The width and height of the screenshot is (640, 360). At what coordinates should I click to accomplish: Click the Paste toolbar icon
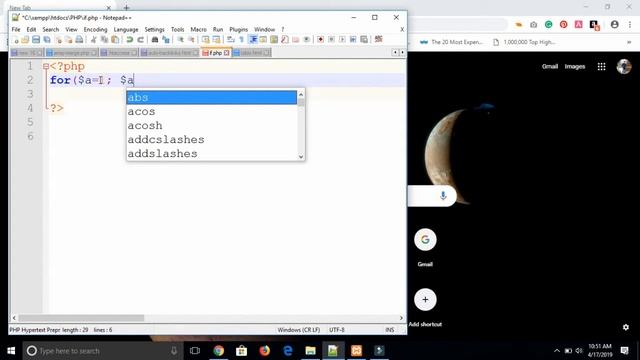tap(116, 40)
